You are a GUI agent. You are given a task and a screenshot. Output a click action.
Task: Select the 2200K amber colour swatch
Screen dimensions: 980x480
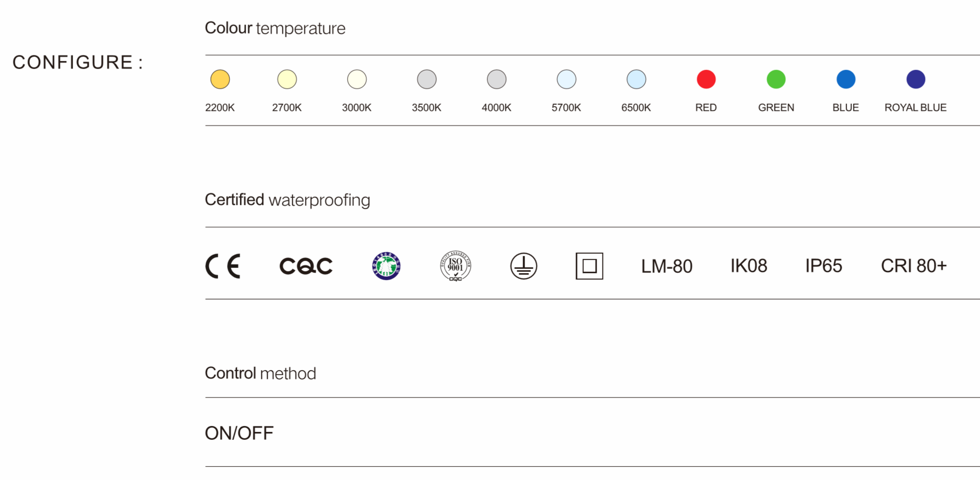coord(220,79)
